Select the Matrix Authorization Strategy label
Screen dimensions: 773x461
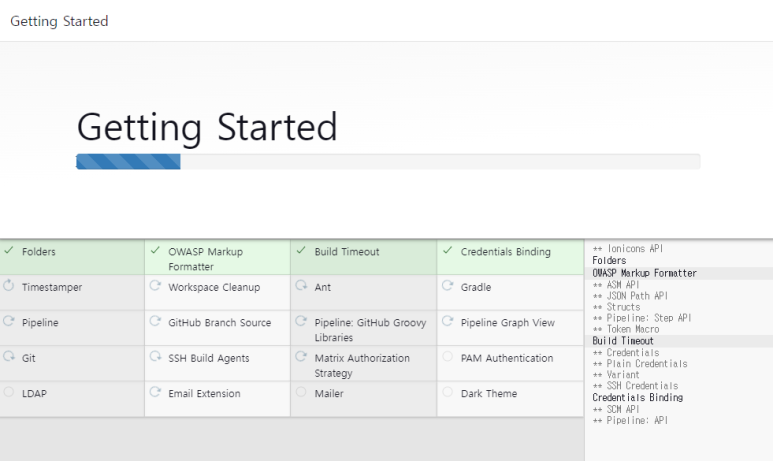click(362, 365)
